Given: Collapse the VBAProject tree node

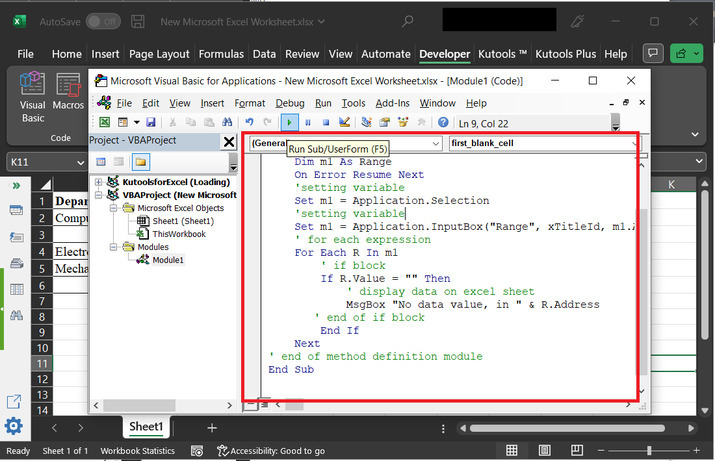Looking at the screenshot, I should (99, 195).
